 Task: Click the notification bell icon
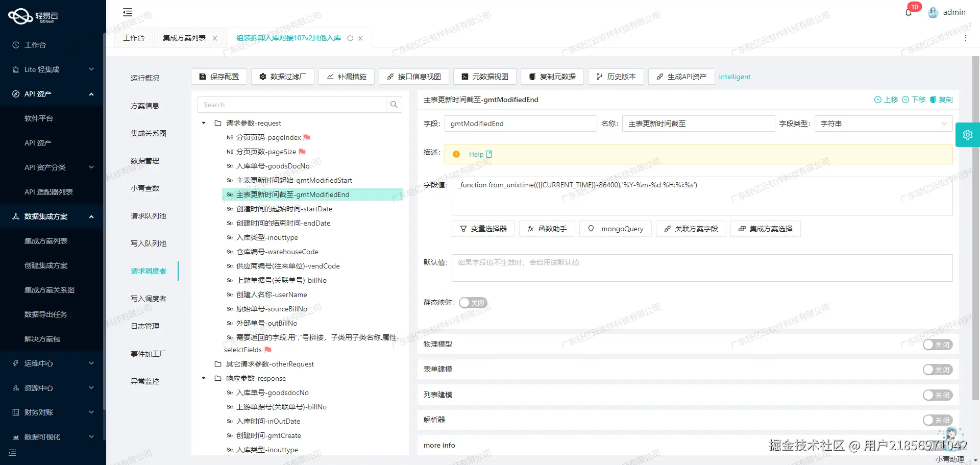(x=909, y=12)
